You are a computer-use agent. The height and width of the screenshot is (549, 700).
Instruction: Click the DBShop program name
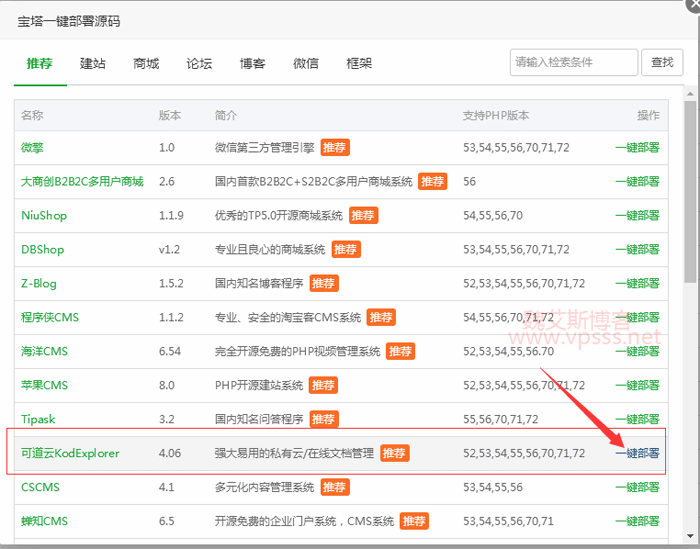pyautogui.click(x=42, y=249)
